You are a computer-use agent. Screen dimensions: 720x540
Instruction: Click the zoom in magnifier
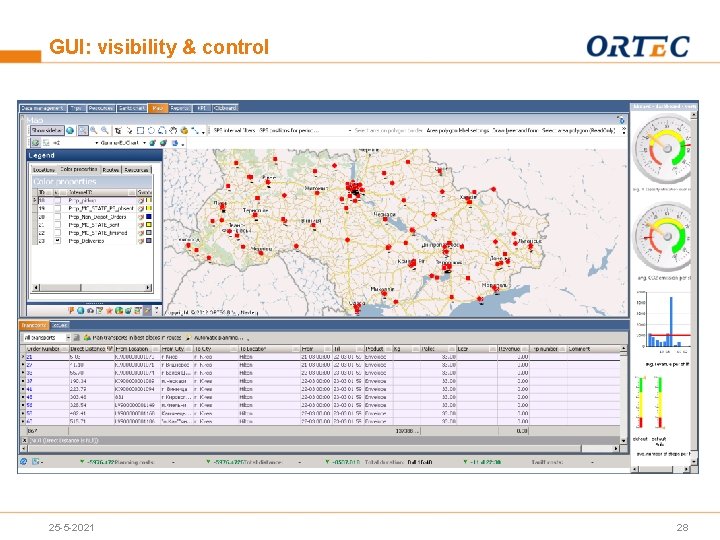click(x=94, y=130)
